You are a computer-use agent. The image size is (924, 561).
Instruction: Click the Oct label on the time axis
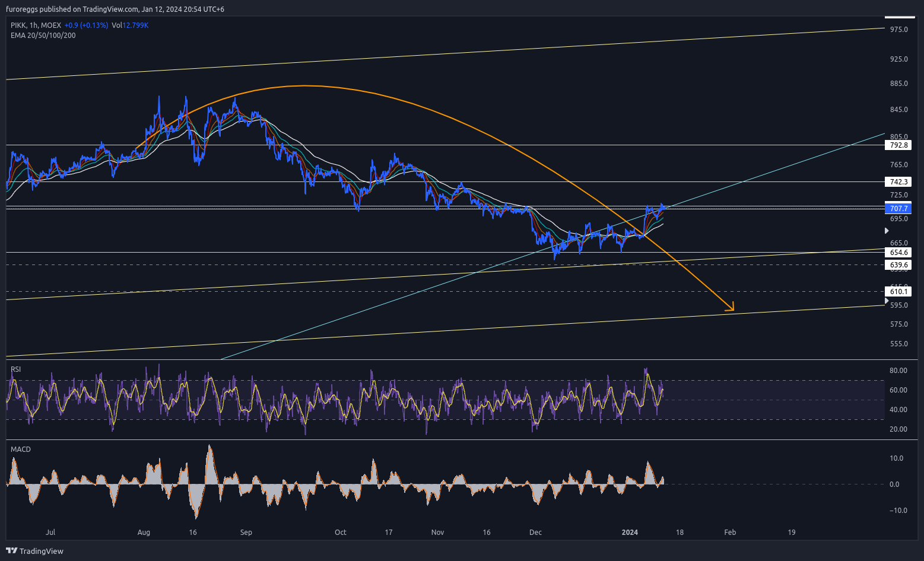[341, 533]
